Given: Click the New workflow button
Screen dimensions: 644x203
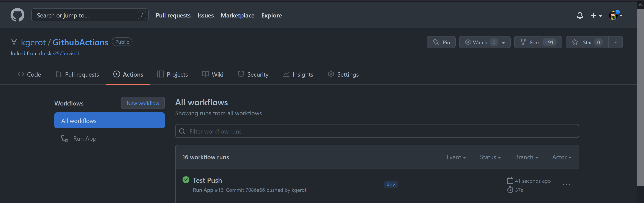Looking at the screenshot, I should (143, 103).
